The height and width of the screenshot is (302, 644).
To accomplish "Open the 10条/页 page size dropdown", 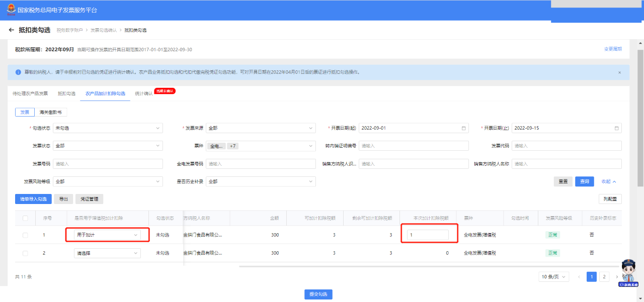I will [553, 277].
